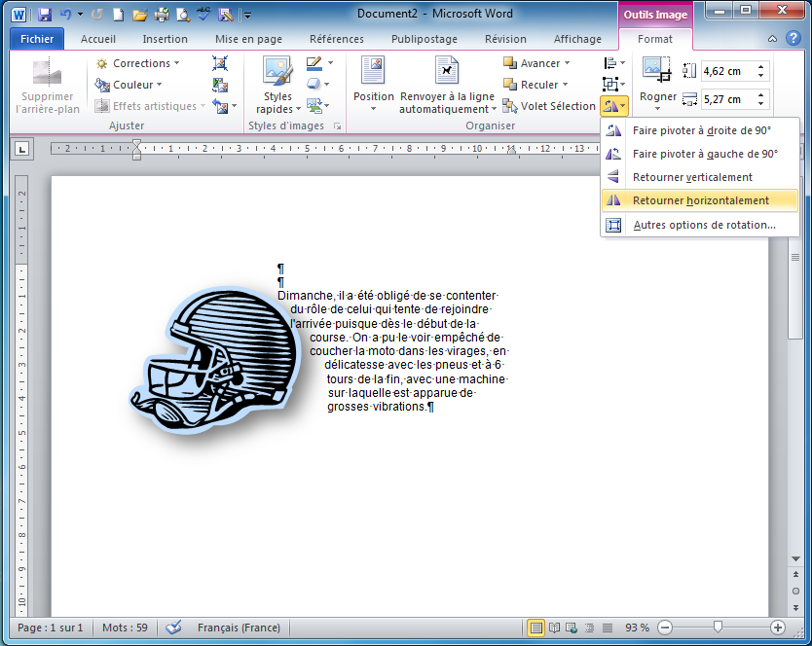Click the Mots : 59 word count
This screenshot has width=812, height=646.
[125, 628]
